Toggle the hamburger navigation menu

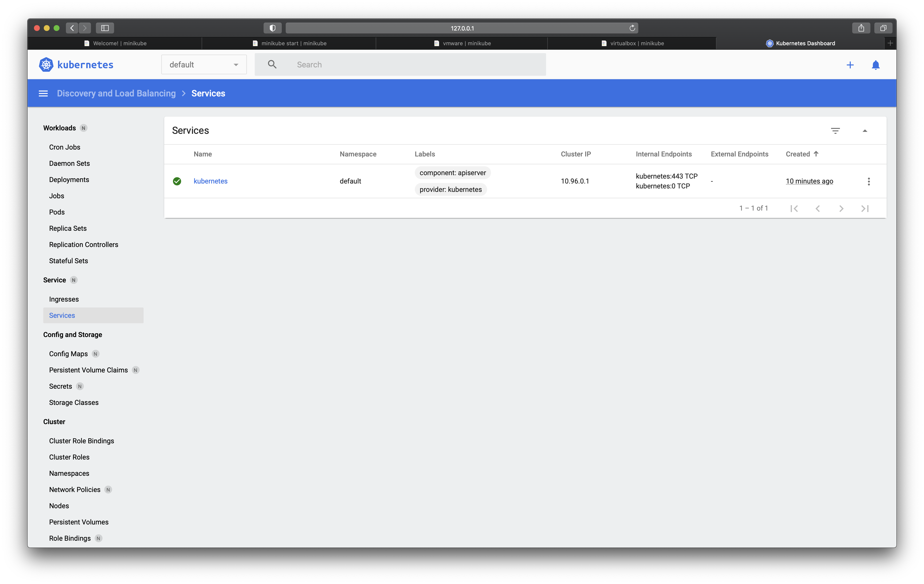click(x=43, y=93)
